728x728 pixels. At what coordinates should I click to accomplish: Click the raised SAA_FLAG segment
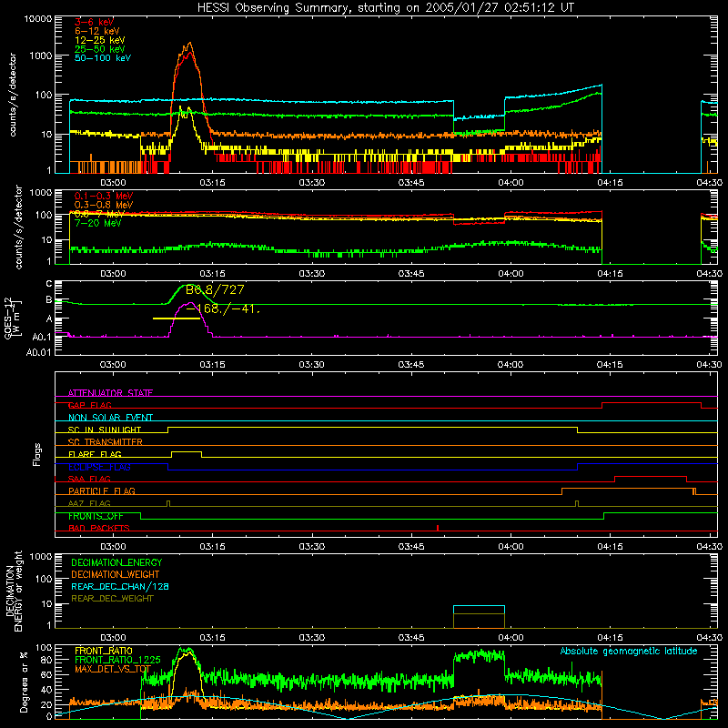click(651, 476)
